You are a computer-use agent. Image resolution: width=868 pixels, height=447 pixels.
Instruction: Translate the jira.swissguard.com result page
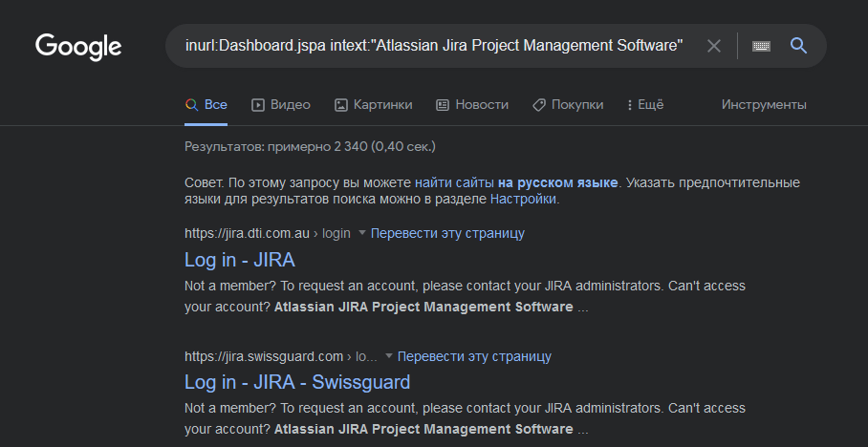[474, 356]
